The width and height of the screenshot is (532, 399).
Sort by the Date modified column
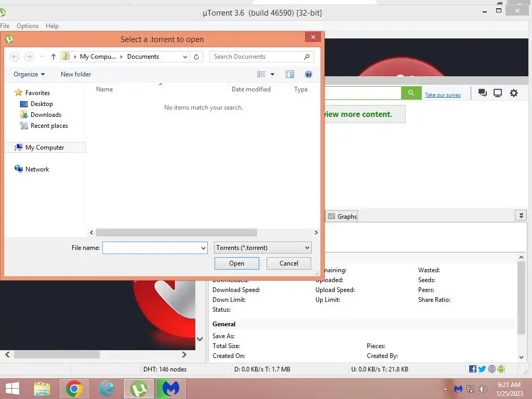[x=251, y=89]
